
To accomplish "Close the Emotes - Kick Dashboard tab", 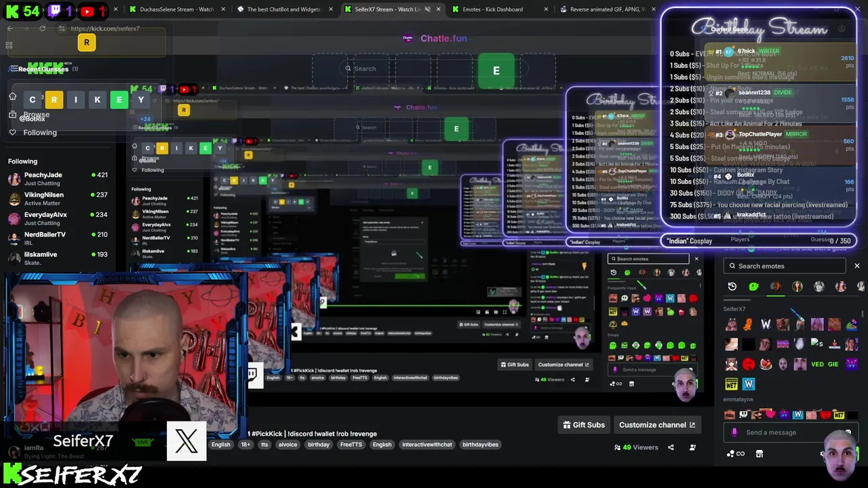I will click(546, 9).
